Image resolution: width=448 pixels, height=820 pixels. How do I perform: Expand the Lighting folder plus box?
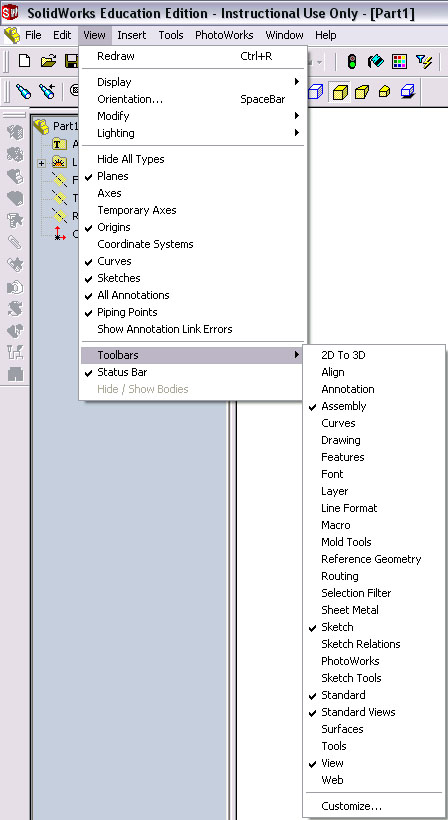41,164
